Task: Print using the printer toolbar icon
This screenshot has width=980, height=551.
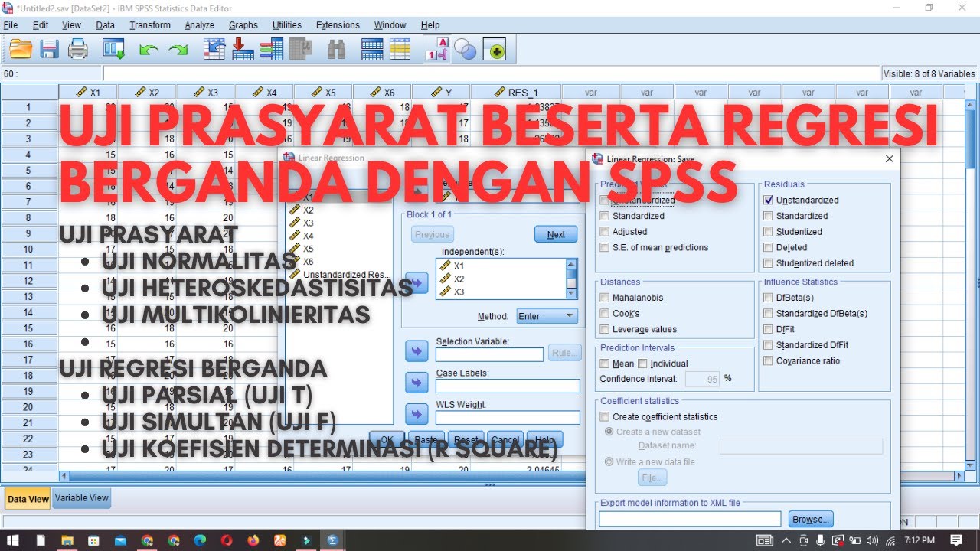Action: (x=78, y=50)
